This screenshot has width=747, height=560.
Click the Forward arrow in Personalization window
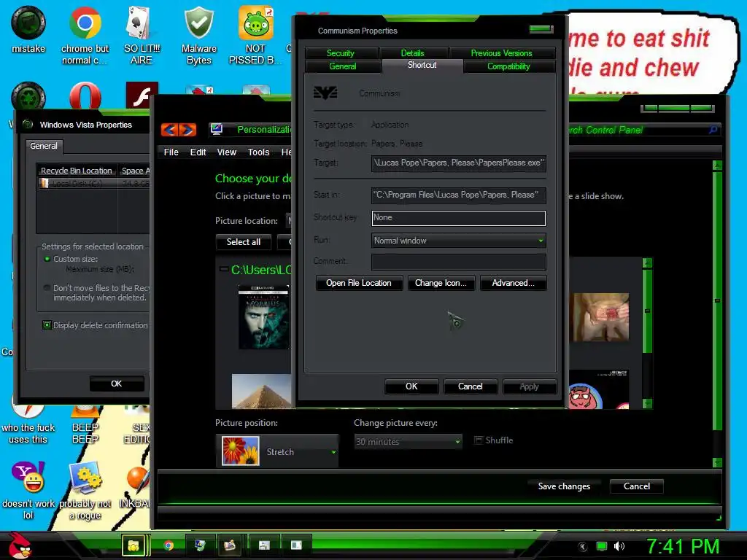tap(187, 130)
